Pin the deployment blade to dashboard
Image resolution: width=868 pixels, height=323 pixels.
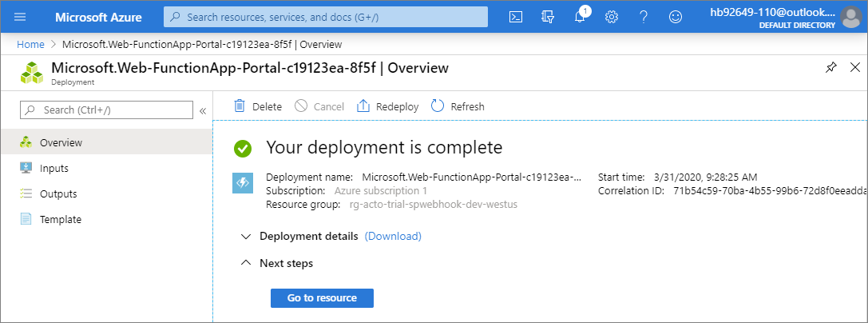pos(831,68)
